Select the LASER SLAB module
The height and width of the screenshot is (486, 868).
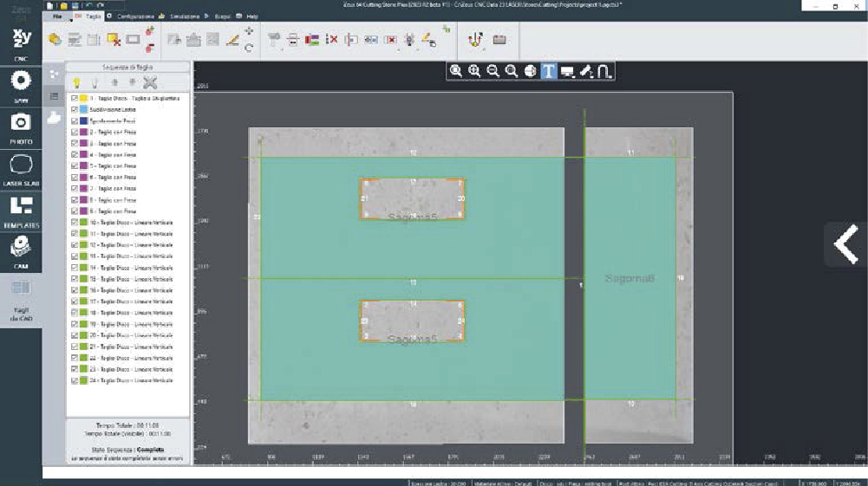(21, 168)
